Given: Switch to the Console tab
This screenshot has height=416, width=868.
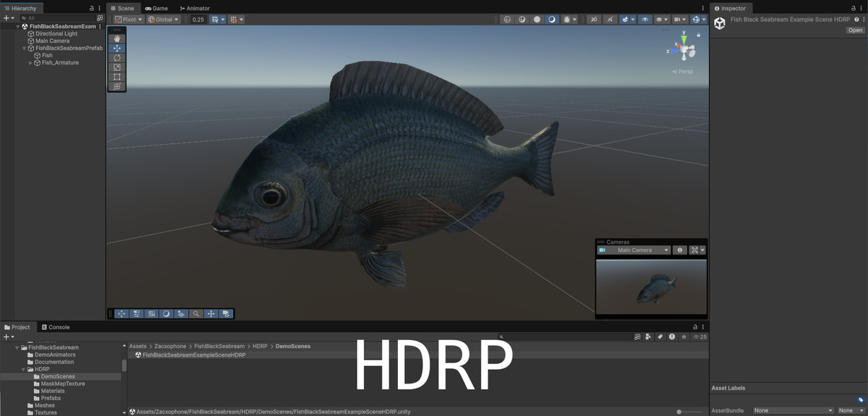Looking at the screenshot, I should click(x=55, y=327).
